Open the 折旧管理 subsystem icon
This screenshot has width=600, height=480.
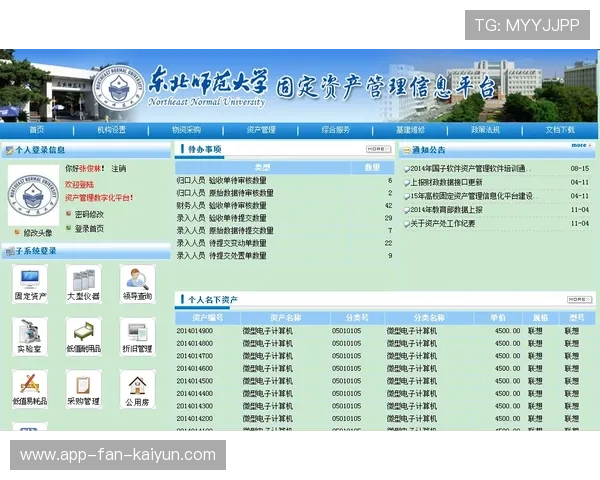click(x=137, y=336)
